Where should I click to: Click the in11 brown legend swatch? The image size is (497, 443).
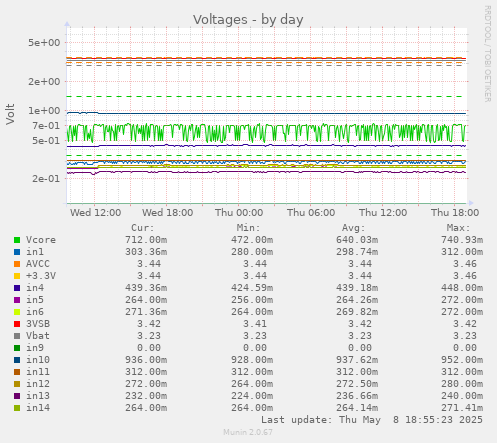[17, 372]
